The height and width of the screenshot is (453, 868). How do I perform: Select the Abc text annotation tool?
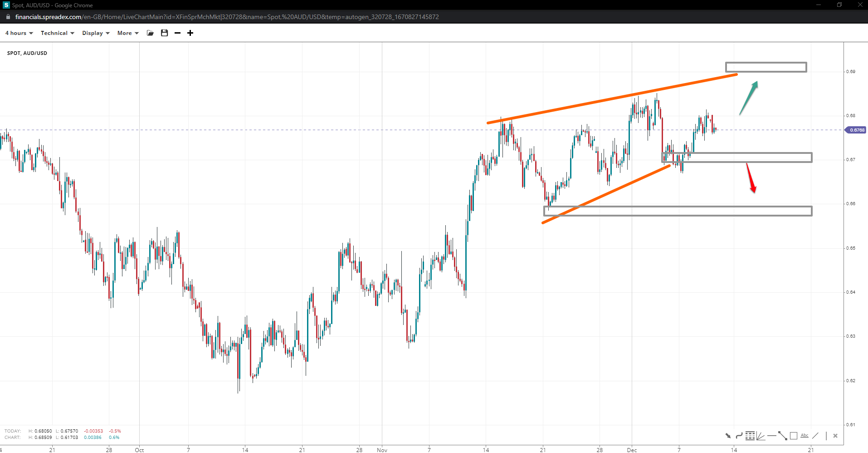pyautogui.click(x=805, y=436)
